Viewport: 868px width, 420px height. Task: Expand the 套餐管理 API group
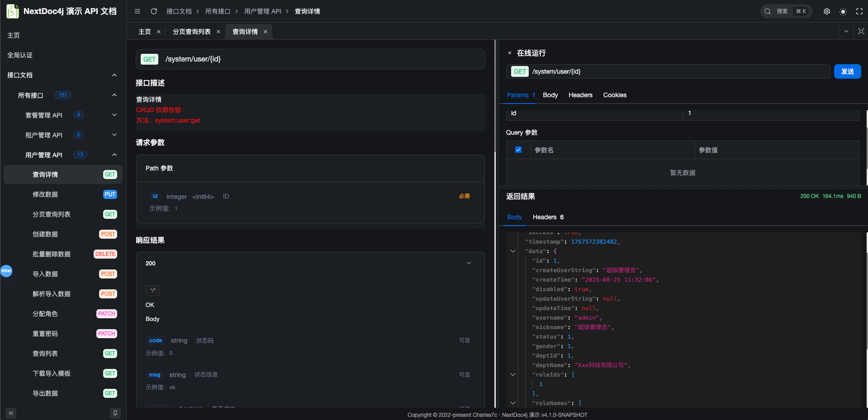[x=114, y=115]
